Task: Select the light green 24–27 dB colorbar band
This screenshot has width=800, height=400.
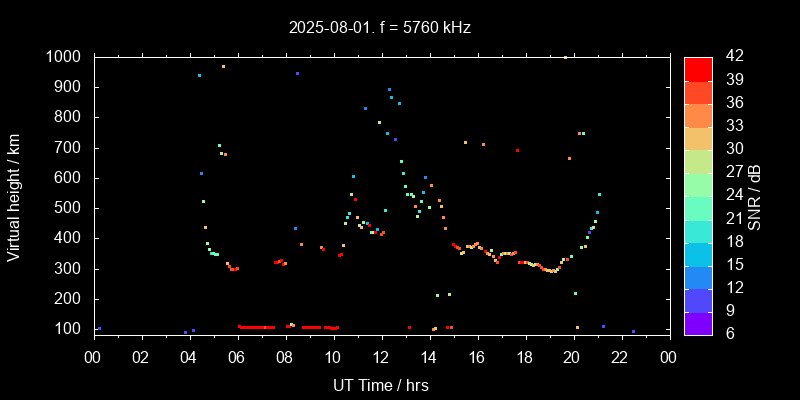Action: click(698, 184)
